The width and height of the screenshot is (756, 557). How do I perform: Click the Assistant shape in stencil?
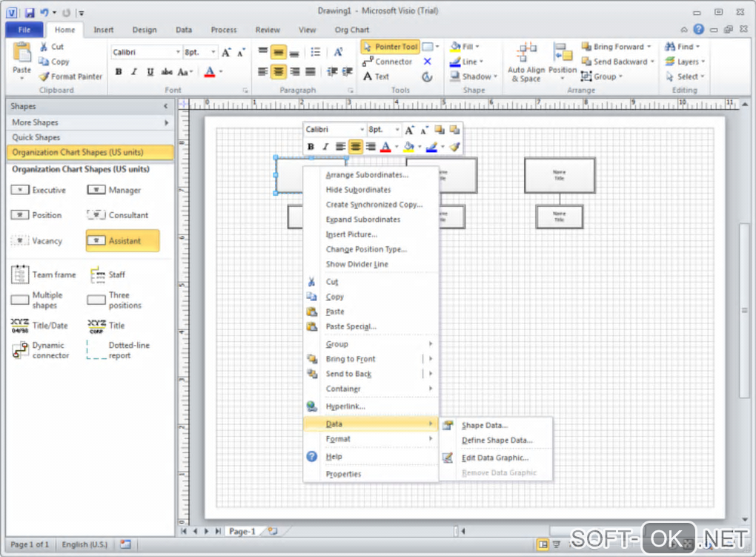point(123,240)
